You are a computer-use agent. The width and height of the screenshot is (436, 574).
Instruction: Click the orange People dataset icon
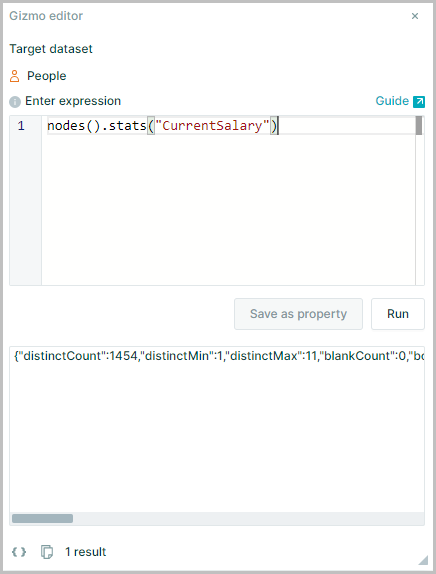click(x=14, y=76)
